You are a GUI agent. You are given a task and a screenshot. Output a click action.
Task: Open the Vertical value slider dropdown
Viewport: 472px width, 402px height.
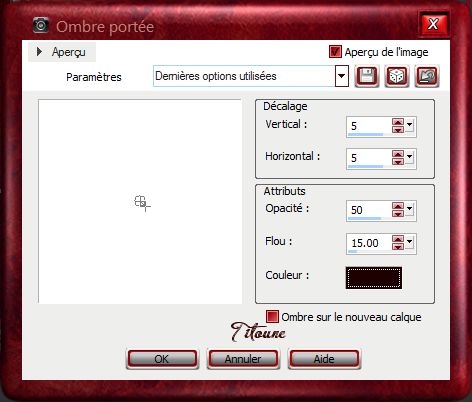pos(409,125)
